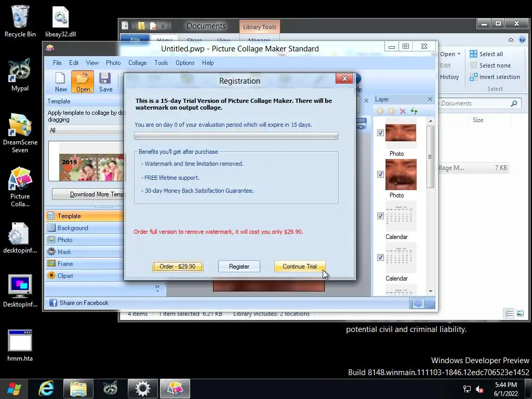This screenshot has height=399, width=532.
Task: Open the quick access toolbar customize dropdown
Action: coord(163,26)
